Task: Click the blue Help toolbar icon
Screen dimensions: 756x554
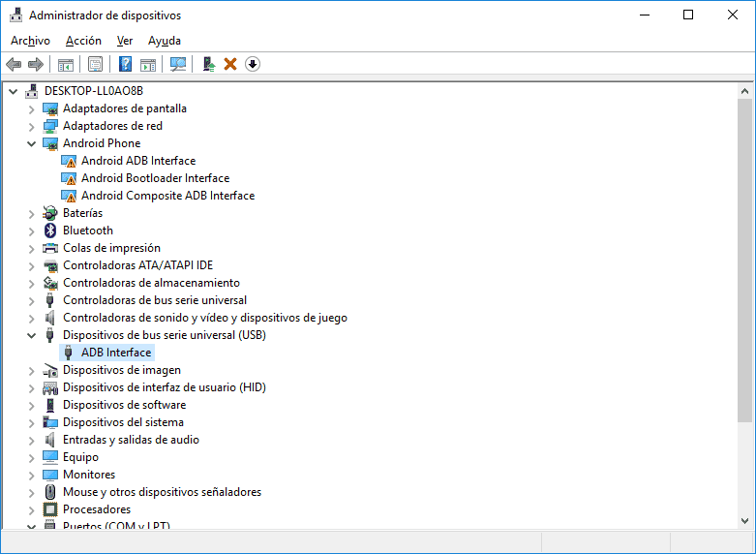Action: (126, 64)
